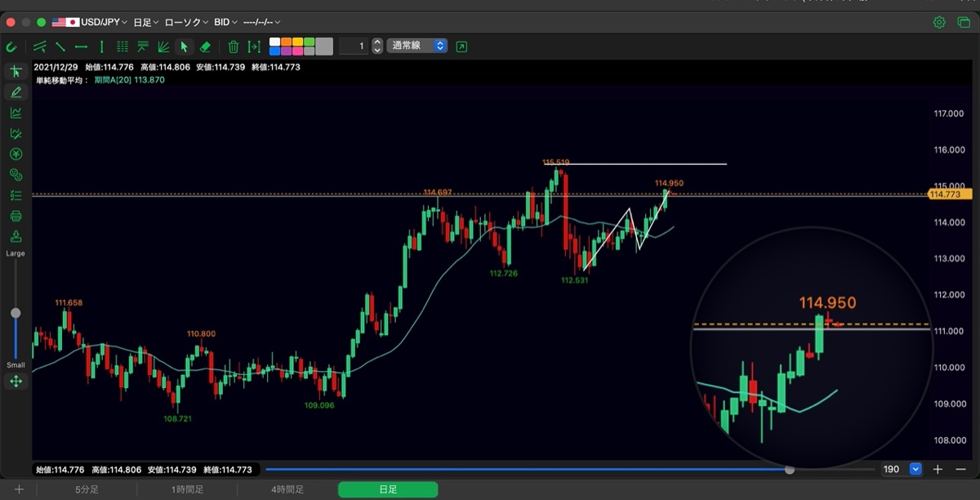
Task: Open the date ----/--/-- dropdown
Action: pos(262,22)
